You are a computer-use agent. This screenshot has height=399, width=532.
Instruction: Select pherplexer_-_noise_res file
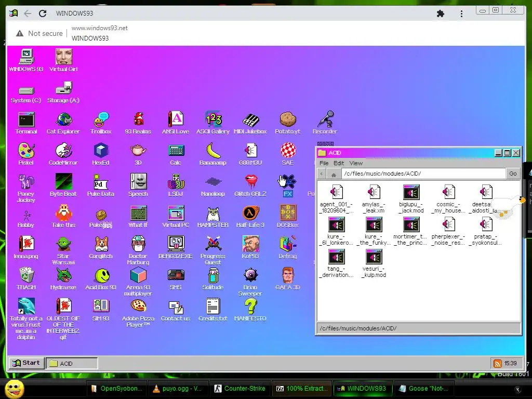click(x=448, y=231)
